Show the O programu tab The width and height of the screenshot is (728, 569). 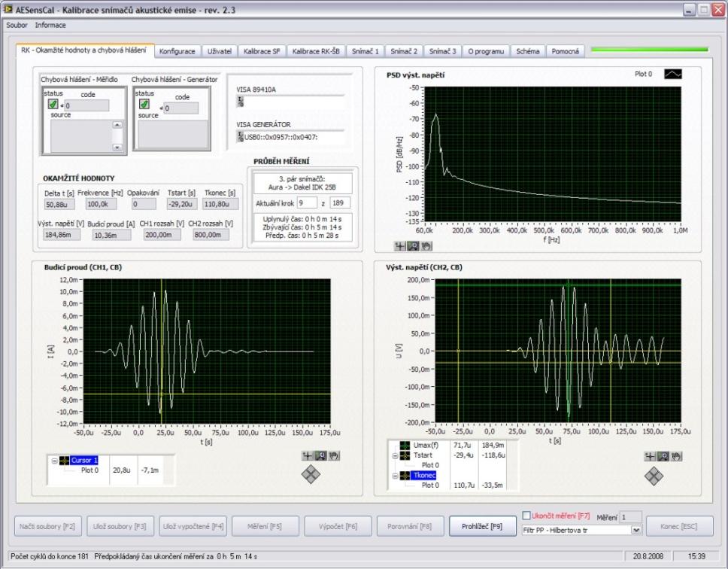[x=486, y=51]
